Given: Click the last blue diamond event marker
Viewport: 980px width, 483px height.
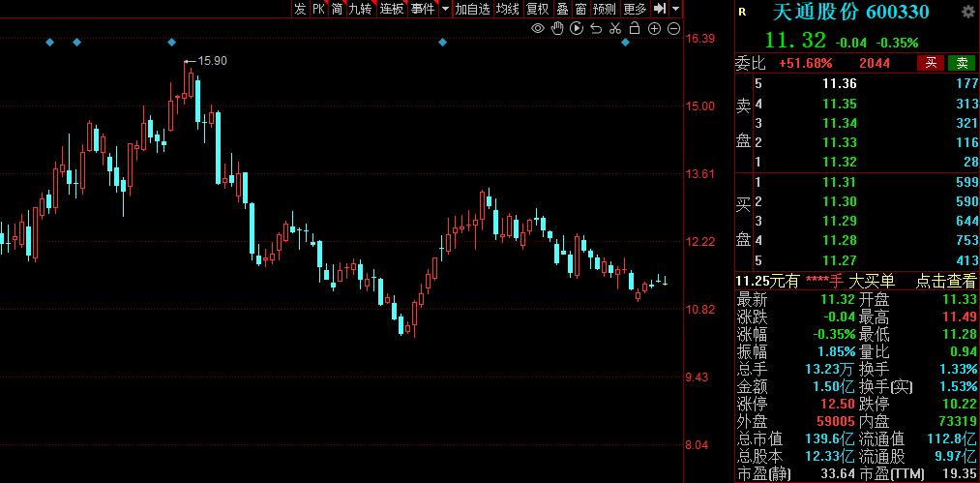Looking at the screenshot, I should tap(626, 42).
